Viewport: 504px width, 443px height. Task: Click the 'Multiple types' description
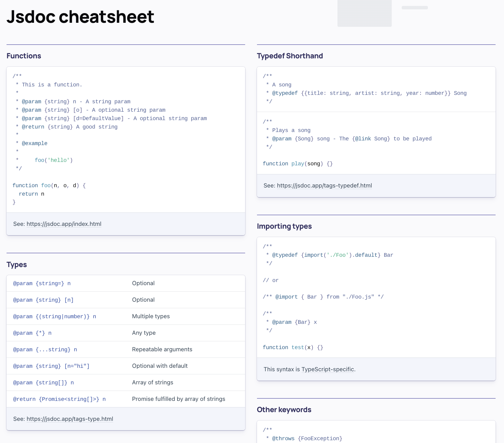tap(151, 316)
